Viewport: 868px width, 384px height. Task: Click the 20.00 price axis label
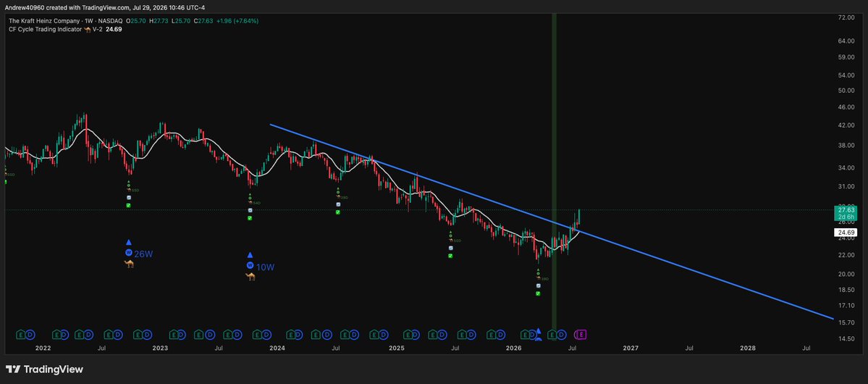tap(846, 275)
